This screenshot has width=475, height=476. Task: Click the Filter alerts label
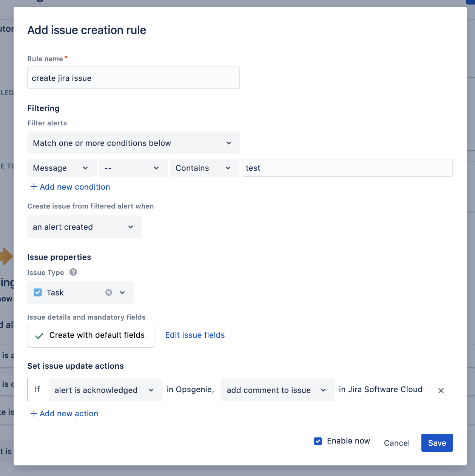point(47,123)
